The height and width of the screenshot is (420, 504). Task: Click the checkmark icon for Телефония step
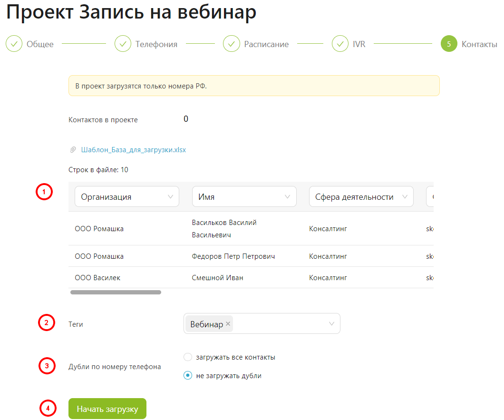click(x=123, y=44)
